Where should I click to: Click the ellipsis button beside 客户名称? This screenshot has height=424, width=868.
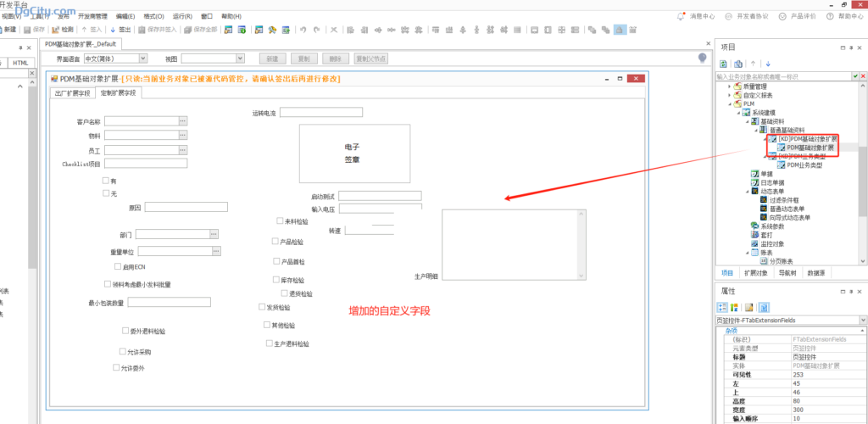pos(183,120)
